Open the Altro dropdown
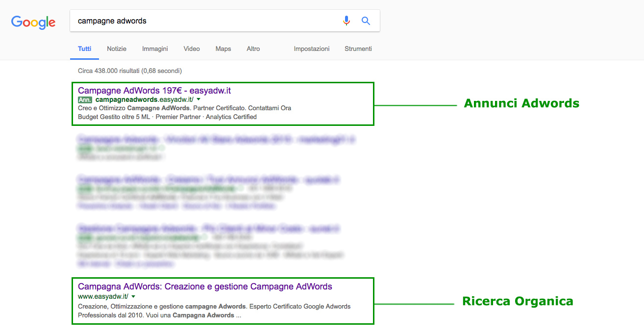 tap(253, 48)
